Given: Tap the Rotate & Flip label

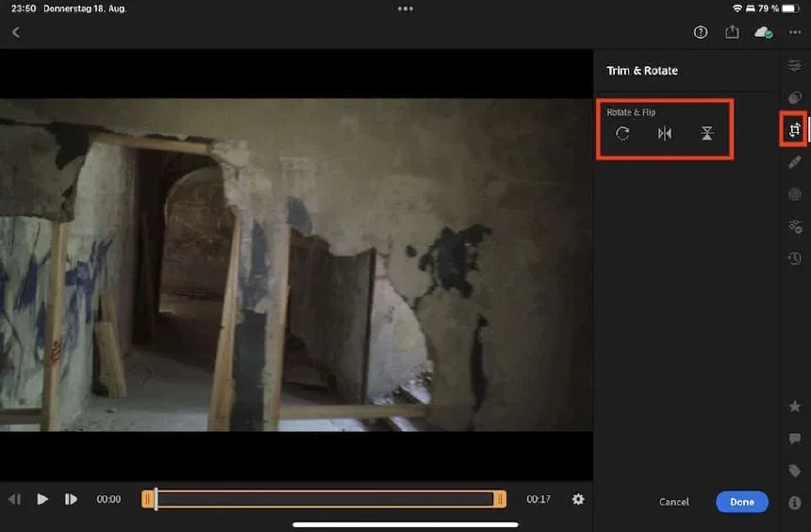Looking at the screenshot, I should (x=631, y=112).
